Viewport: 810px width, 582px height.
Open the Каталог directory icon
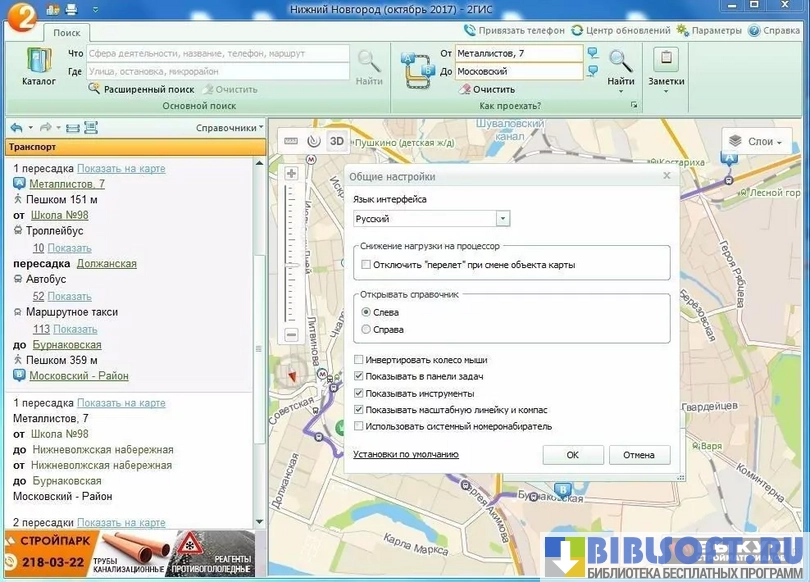(x=38, y=66)
